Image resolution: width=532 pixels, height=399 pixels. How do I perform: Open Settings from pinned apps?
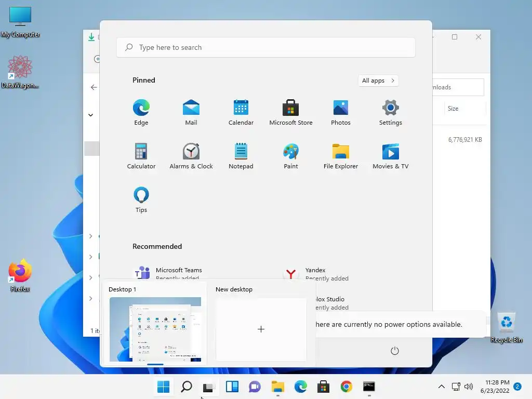point(391,113)
